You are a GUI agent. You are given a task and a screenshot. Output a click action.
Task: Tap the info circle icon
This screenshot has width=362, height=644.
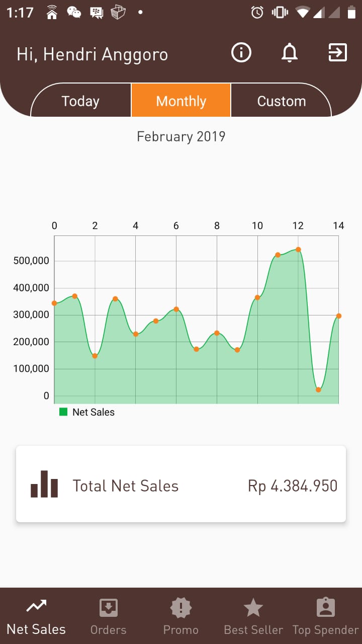pos(241,52)
